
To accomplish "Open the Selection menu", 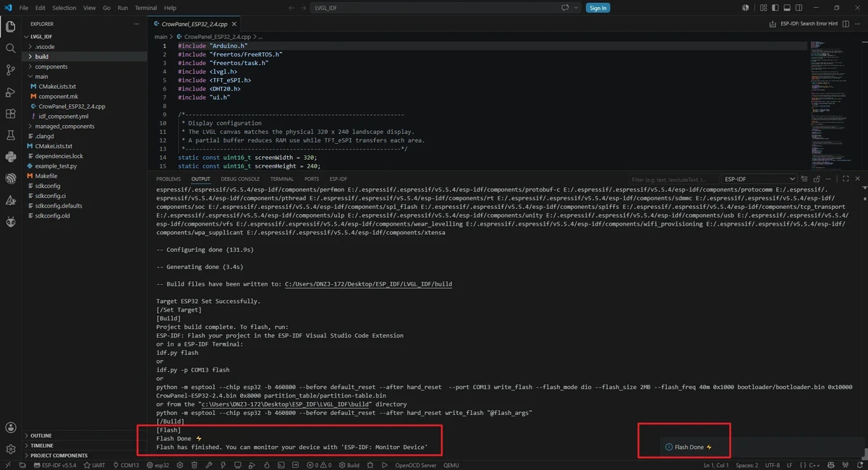I will click(x=64, y=8).
